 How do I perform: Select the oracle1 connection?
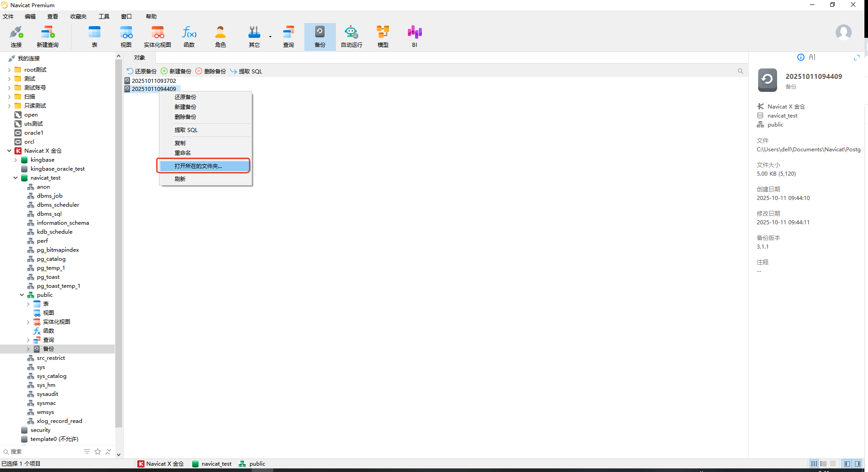click(34, 133)
